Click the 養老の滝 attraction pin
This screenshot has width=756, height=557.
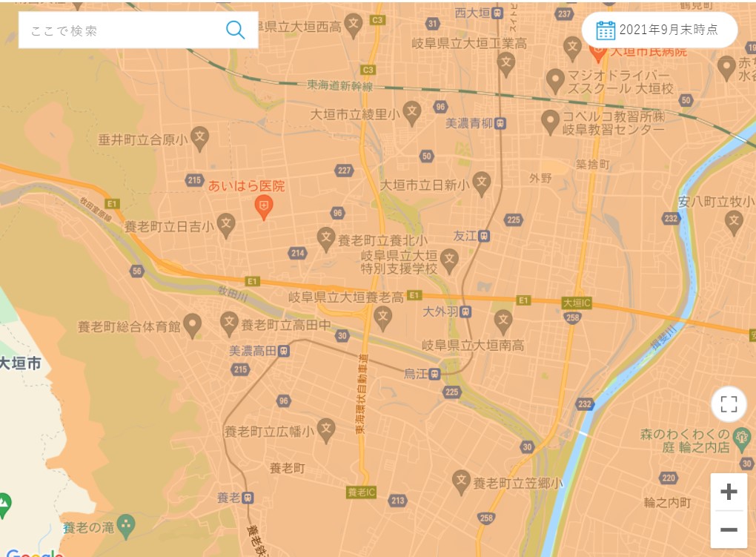(126, 527)
